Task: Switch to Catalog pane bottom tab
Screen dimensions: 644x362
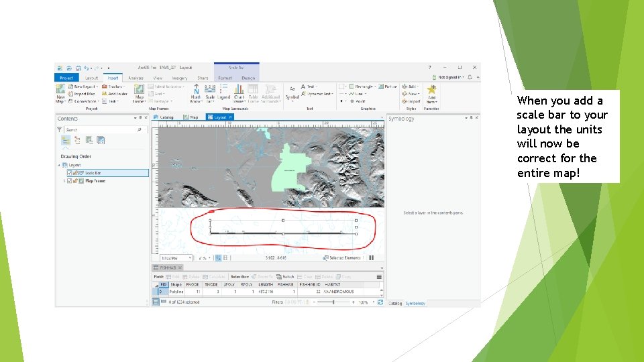Action: (x=395, y=303)
